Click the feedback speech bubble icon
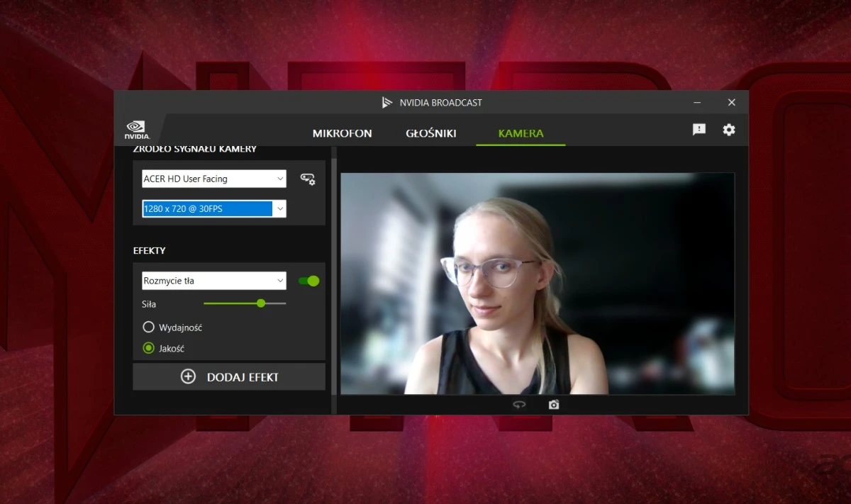 coord(699,130)
